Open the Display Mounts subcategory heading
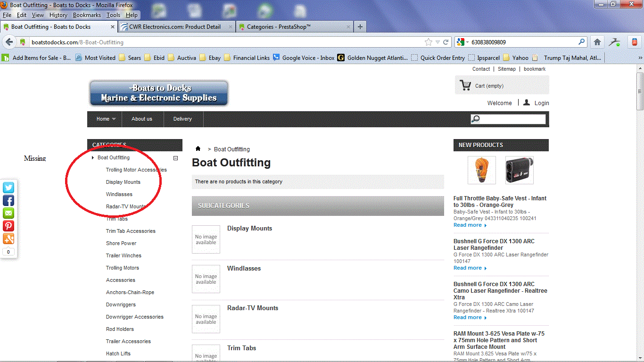The width and height of the screenshot is (644, 362). (249, 228)
